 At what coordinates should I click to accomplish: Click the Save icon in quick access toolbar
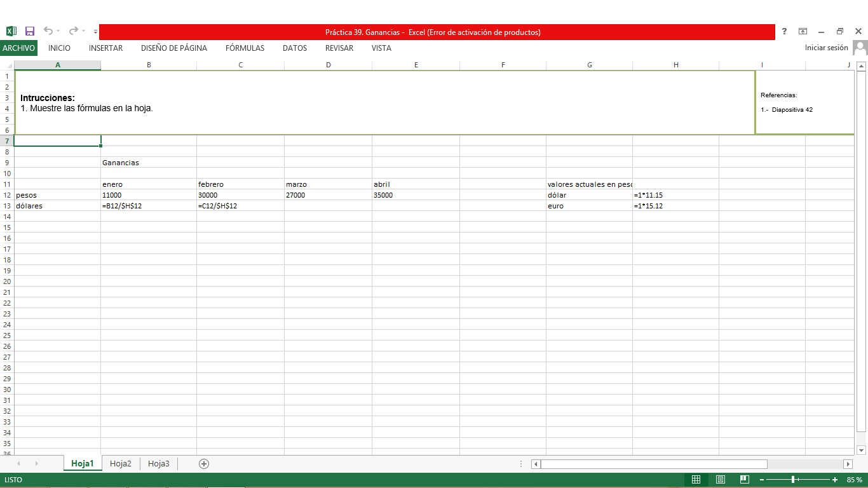(30, 31)
